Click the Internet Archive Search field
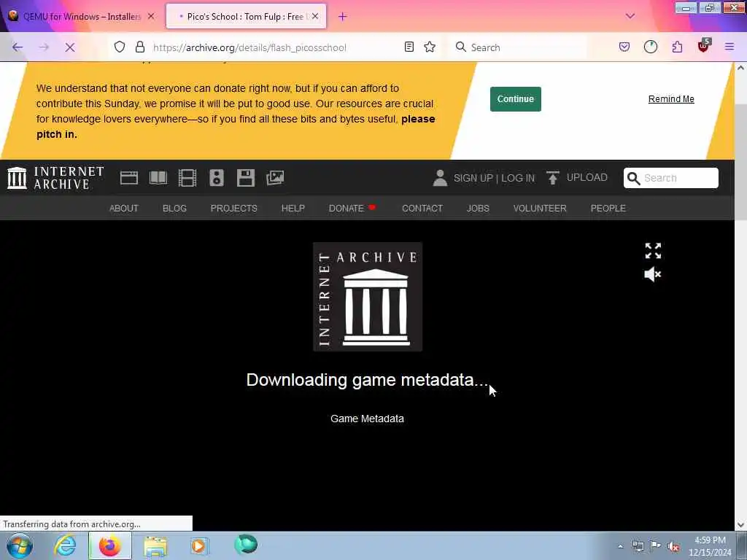Image resolution: width=747 pixels, height=560 pixels. [x=671, y=178]
